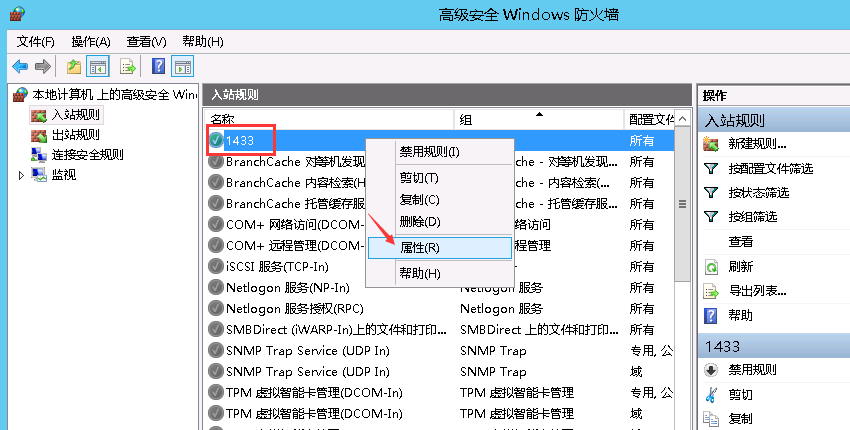Click the Up one level folder icon
The height and width of the screenshot is (430, 850).
pyautogui.click(x=73, y=67)
